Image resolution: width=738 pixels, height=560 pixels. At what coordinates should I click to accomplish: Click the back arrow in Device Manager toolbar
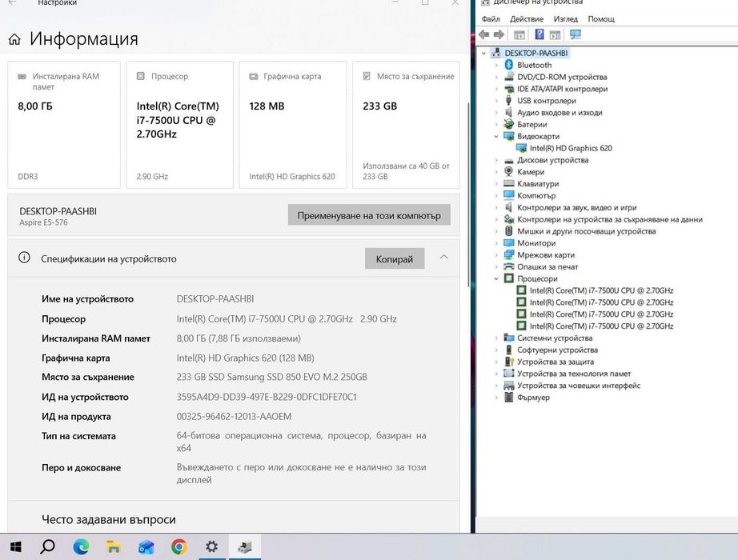(483, 34)
